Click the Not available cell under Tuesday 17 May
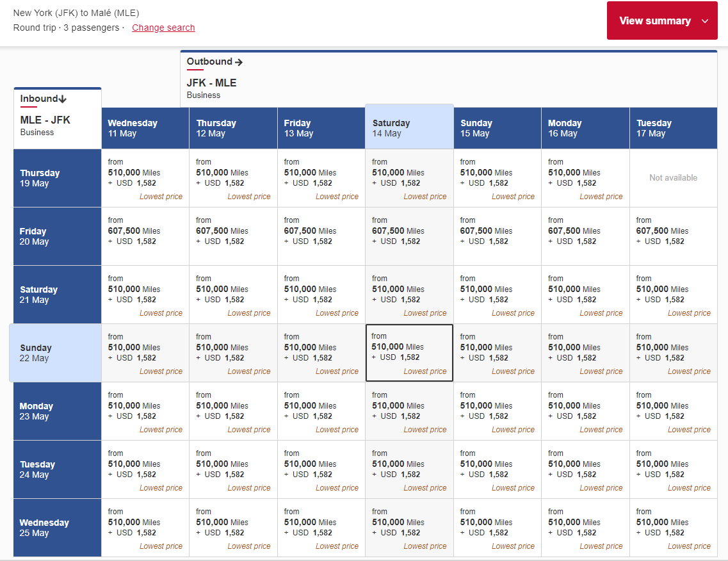Image resolution: width=728 pixels, height=561 pixels. click(673, 178)
